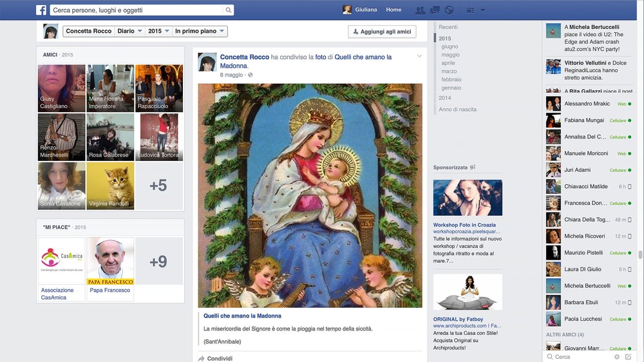The image size is (644, 362).
Task: Open chat with Michela Ricoveri
Action: 589,236
